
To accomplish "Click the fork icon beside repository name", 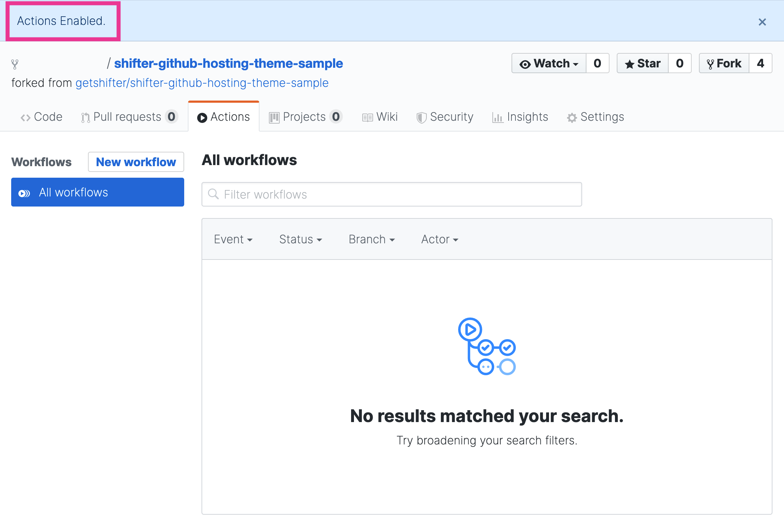I will pos(15,64).
